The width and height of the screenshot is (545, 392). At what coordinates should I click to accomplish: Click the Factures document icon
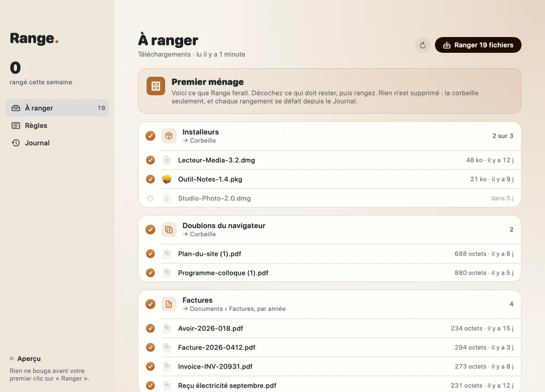click(x=169, y=304)
